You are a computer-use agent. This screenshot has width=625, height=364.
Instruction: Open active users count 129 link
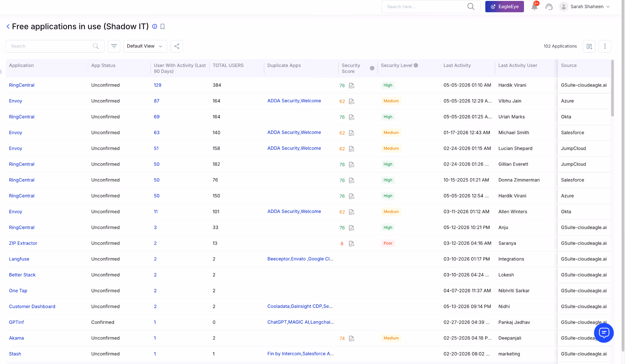[x=157, y=85]
